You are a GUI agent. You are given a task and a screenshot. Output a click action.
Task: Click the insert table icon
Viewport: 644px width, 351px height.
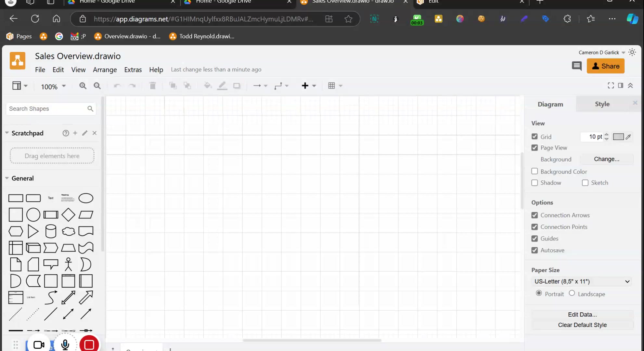tap(331, 86)
